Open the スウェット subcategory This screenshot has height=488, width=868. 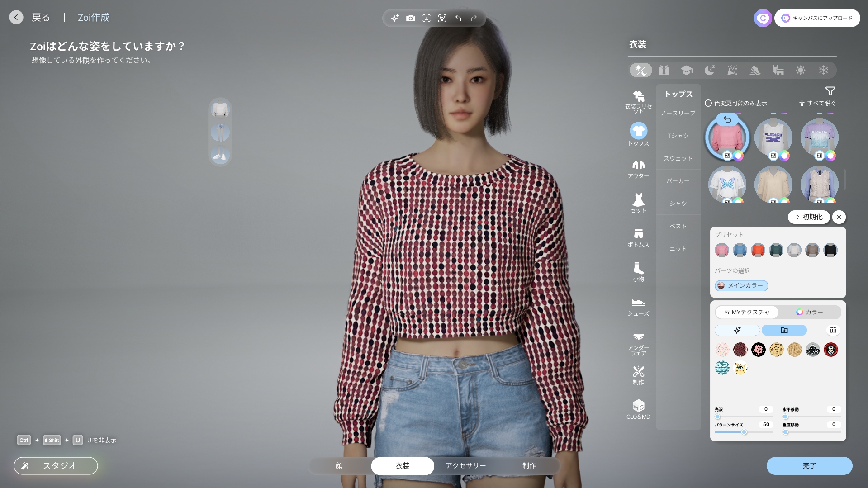678,158
